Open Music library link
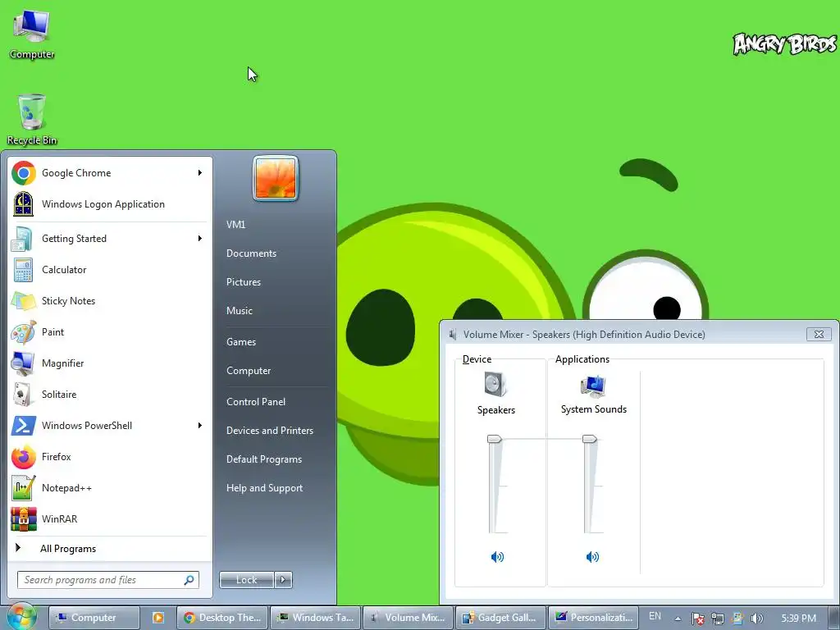Screen dimensions: 840x630 coord(239,311)
